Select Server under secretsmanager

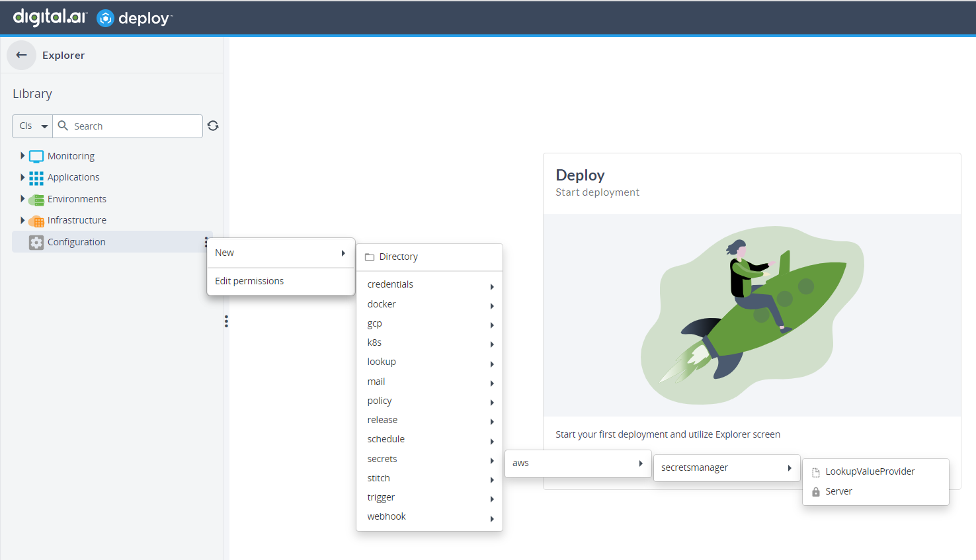(x=838, y=491)
